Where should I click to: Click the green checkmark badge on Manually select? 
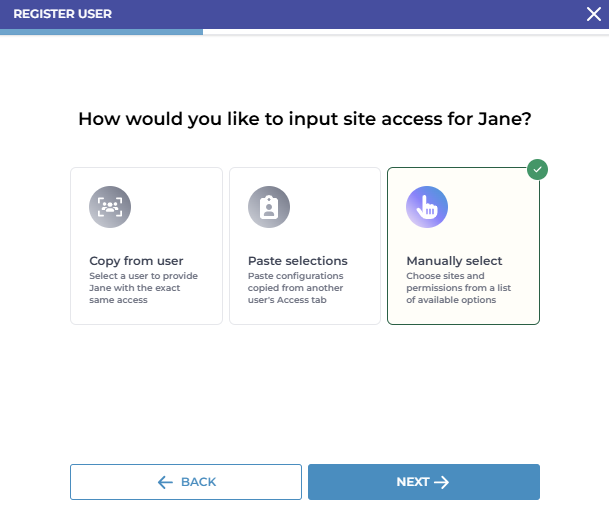click(x=538, y=170)
